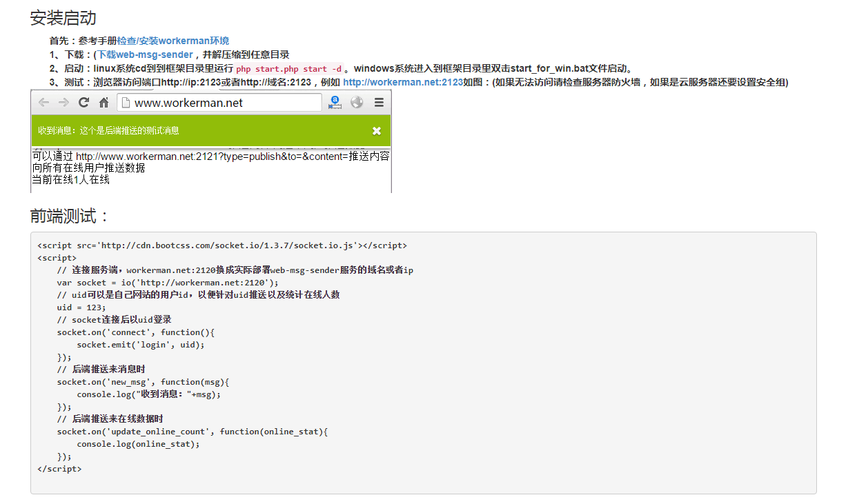The width and height of the screenshot is (848, 504).
Task: Click the www.workerman.net address bar
Action: click(x=207, y=102)
